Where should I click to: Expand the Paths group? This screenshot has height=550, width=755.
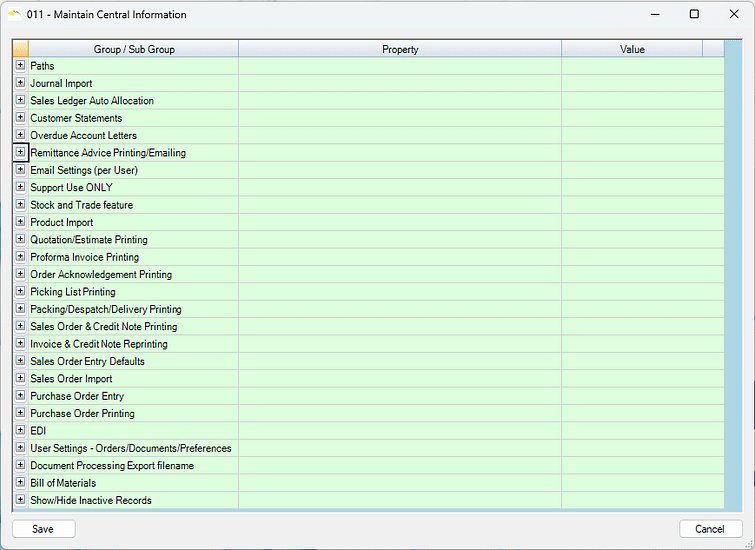point(20,66)
